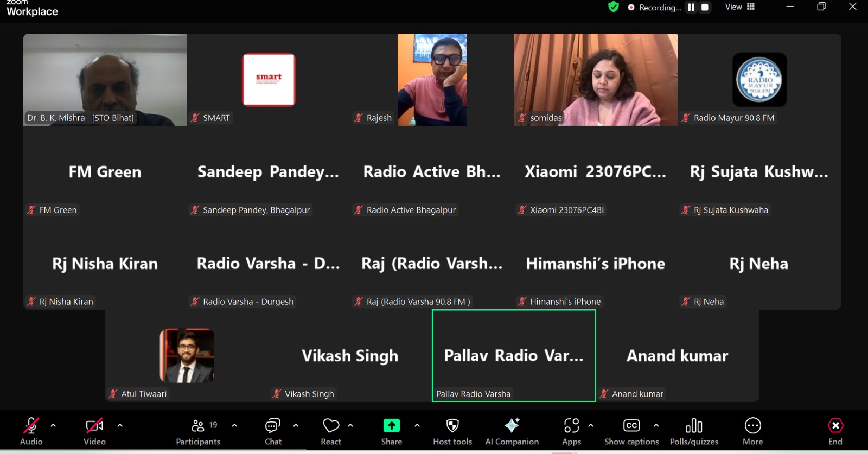The height and width of the screenshot is (454, 868).
Task: Click End to leave the meeting
Action: point(835,432)
